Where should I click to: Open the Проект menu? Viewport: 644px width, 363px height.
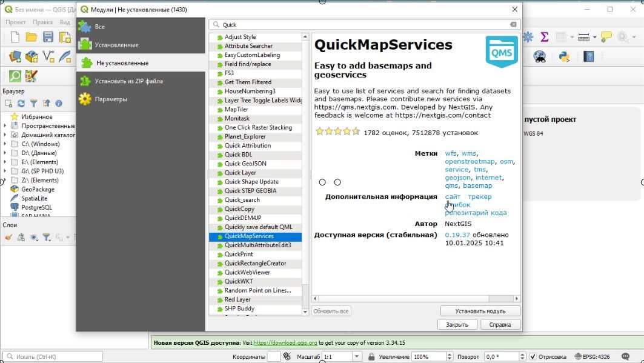(16, 22)
